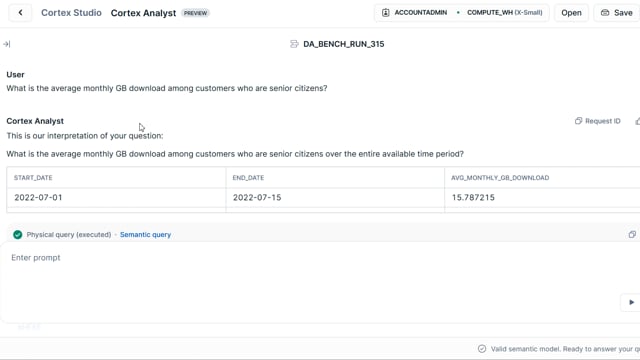Click the START_DATE column header
Screen dimensions: 640x360
(x=33, y=178)
